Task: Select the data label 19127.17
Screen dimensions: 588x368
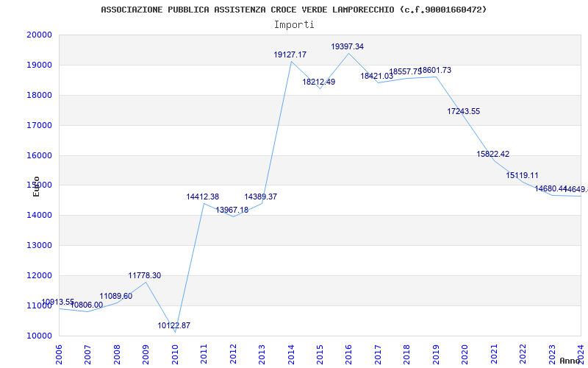Action: (x=290, y=54)
